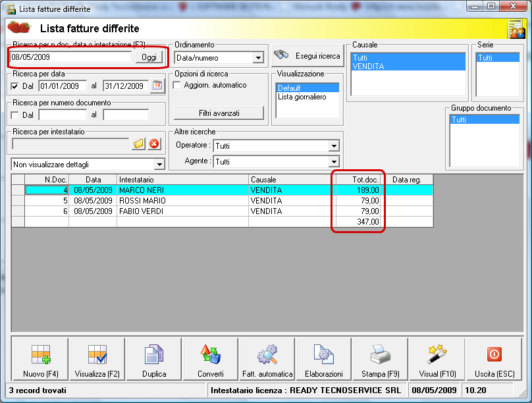Run search with Esegui ricerca binoculars
The image size is (532, 403).
pos(307,55)
